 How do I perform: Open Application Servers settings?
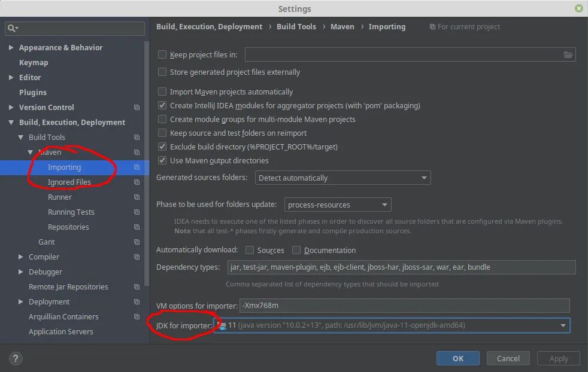click(60, 332)
